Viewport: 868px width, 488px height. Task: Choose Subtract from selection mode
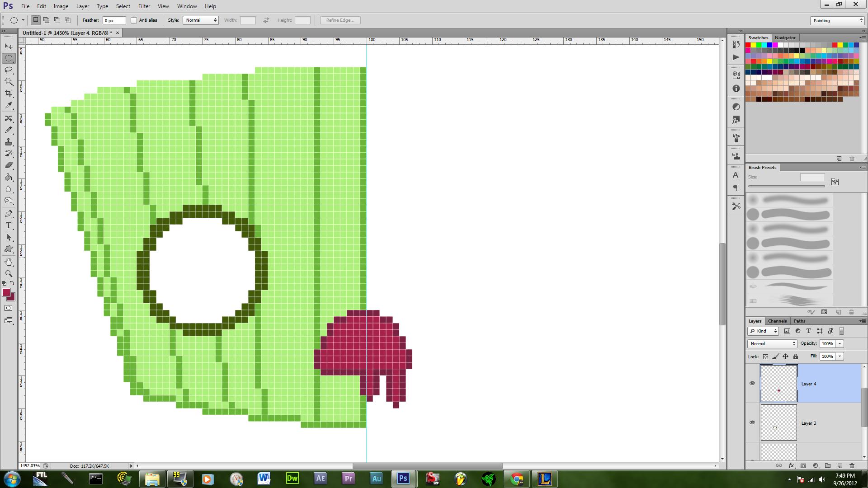[57, 20]
